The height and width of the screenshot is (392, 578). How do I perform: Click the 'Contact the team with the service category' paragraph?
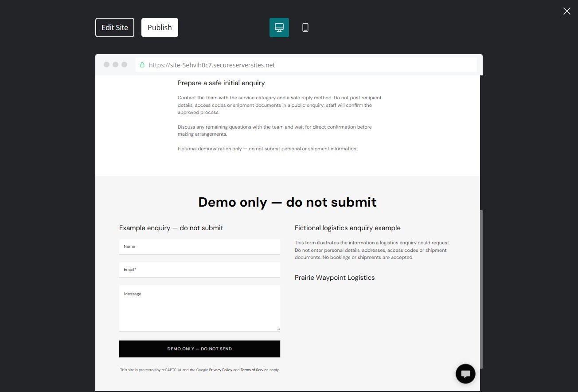point(280,105)
